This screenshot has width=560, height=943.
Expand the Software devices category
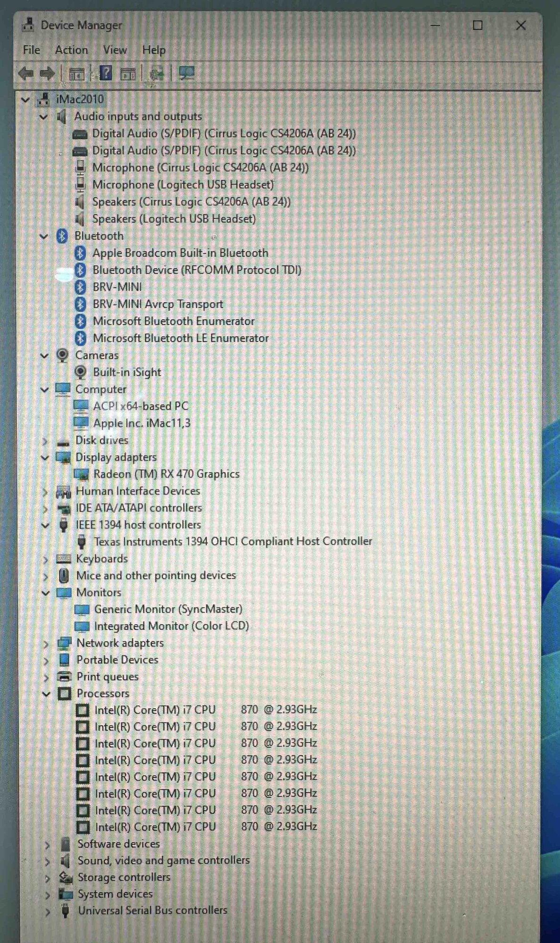pyautogui.click(x=47, y=844)
